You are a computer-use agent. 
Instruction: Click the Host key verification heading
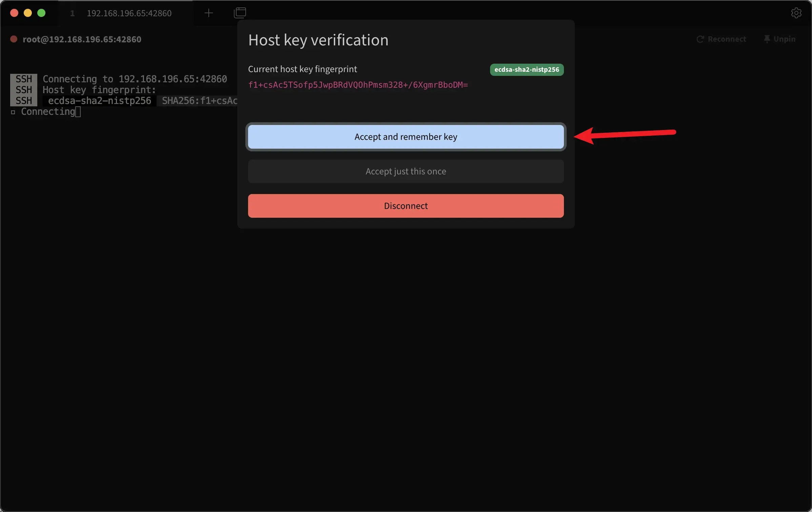pyautogui.click(x=318, y=40)
